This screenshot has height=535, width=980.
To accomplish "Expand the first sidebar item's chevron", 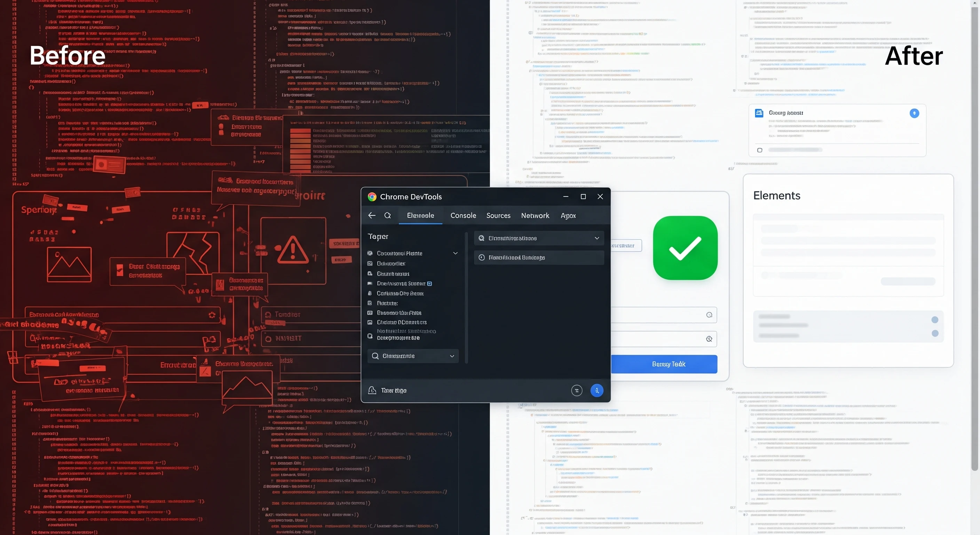I will click(455, 253).
